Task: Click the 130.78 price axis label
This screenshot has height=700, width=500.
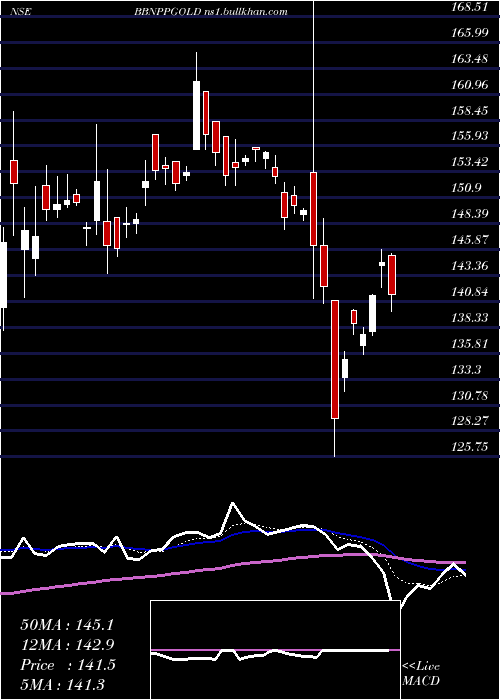Action: (x=469, y=396)
